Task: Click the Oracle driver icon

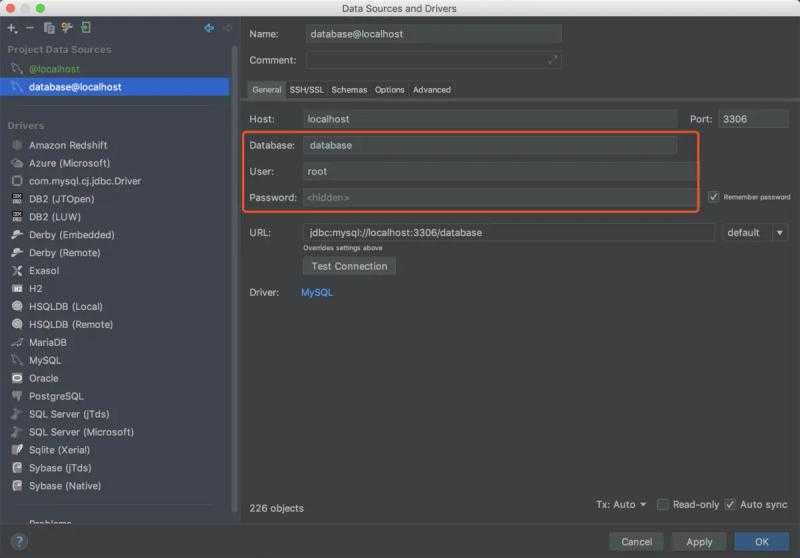Action: [17, 378]
